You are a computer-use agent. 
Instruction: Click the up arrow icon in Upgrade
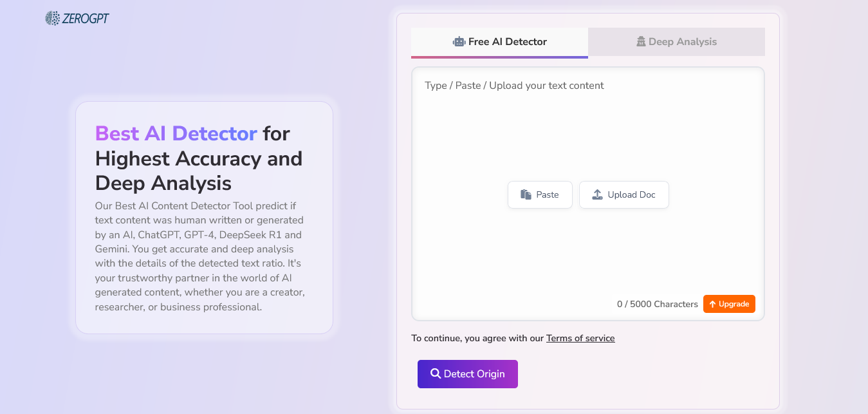712,304
